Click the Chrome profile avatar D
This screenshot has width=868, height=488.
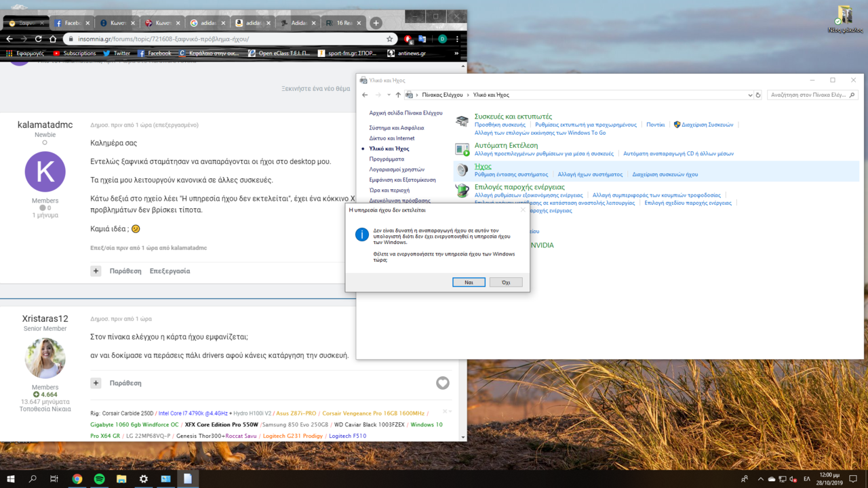tap(442, 39)
